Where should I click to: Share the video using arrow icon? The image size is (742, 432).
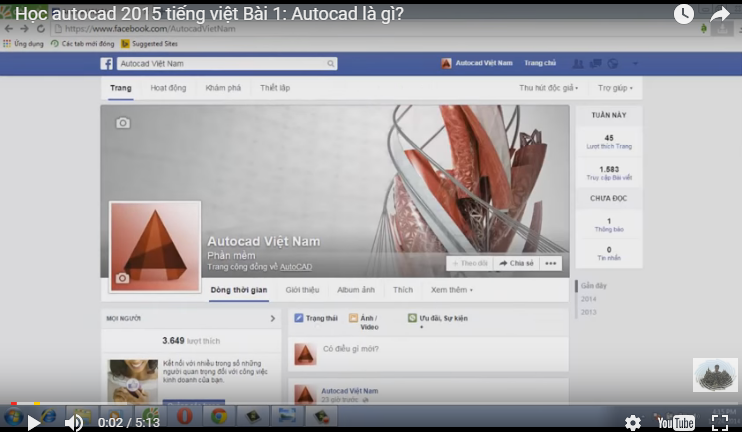click(x=720, y=15)
